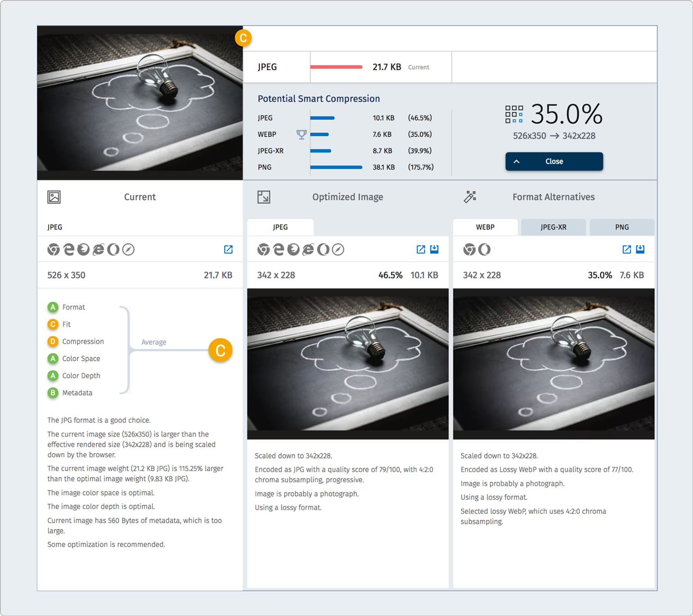Click the "Using a lossy format." line under WEBP
This screenshot has height=616, width=693.
[494, 497]
